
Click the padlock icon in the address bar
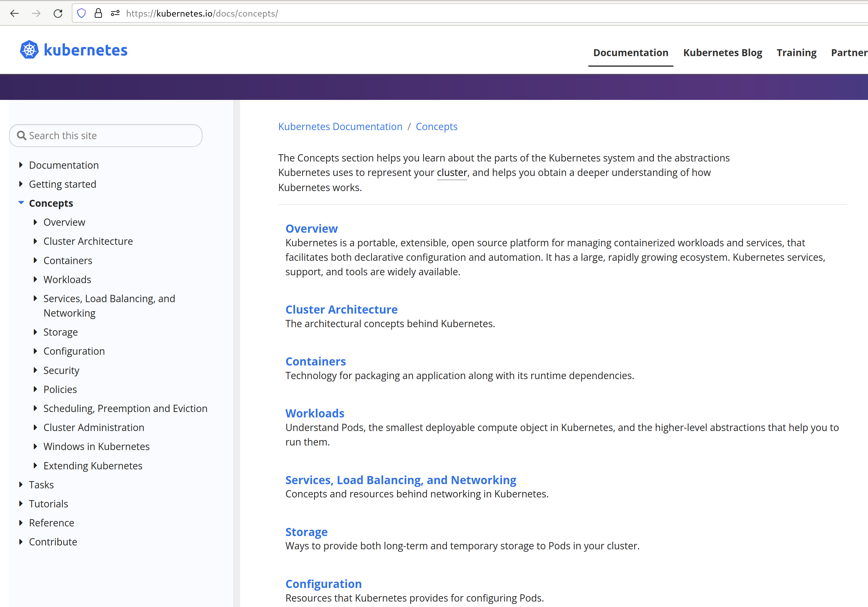(98, 13)
